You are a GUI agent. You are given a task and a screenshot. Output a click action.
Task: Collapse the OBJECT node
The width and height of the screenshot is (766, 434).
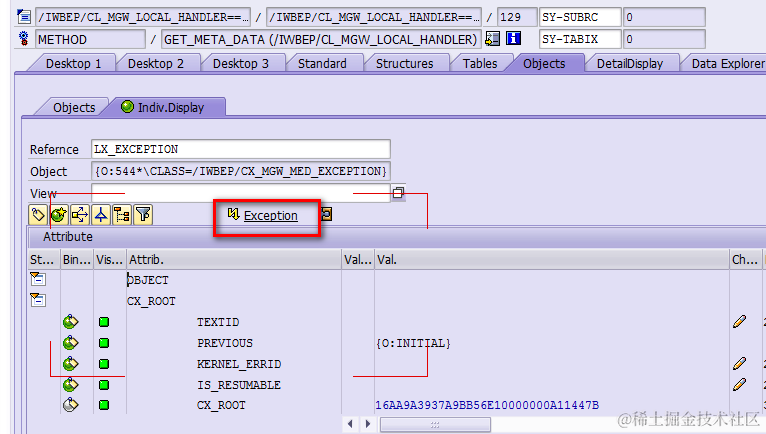click(x=37, y=279)
